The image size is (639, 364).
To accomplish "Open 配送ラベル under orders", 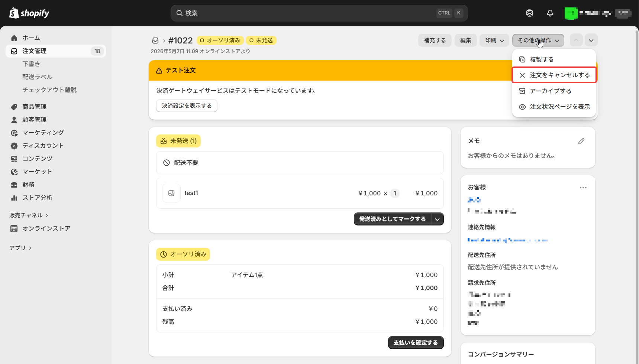I will 37,77.
